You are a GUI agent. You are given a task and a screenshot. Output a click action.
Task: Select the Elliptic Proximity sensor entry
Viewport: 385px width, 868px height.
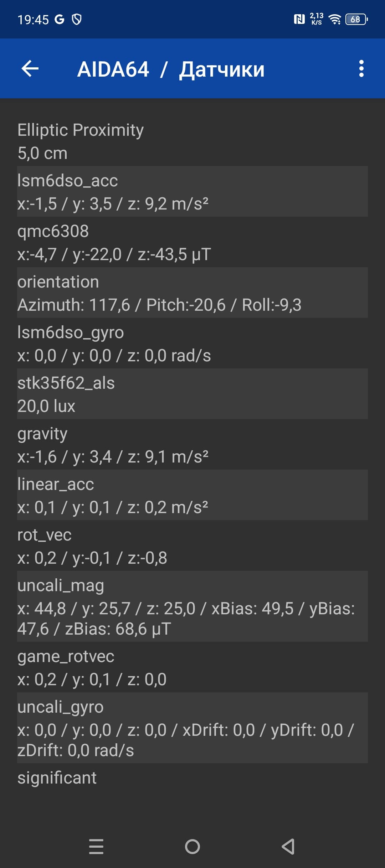(192, 141)
